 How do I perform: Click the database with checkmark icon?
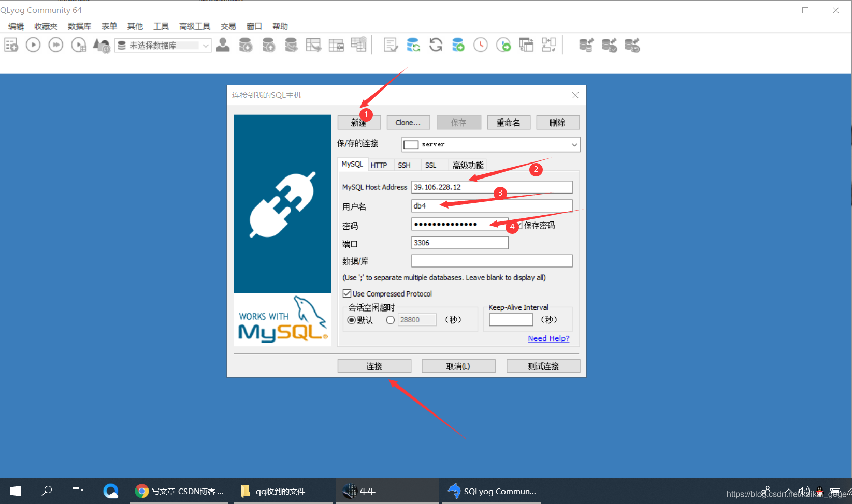pyautogui.click(x=609, y=46)
